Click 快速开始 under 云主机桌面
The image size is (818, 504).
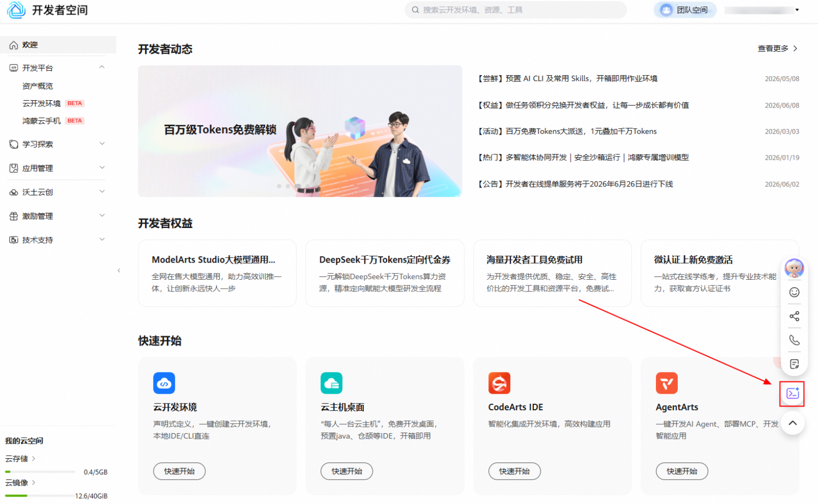(x=347, y=472)
